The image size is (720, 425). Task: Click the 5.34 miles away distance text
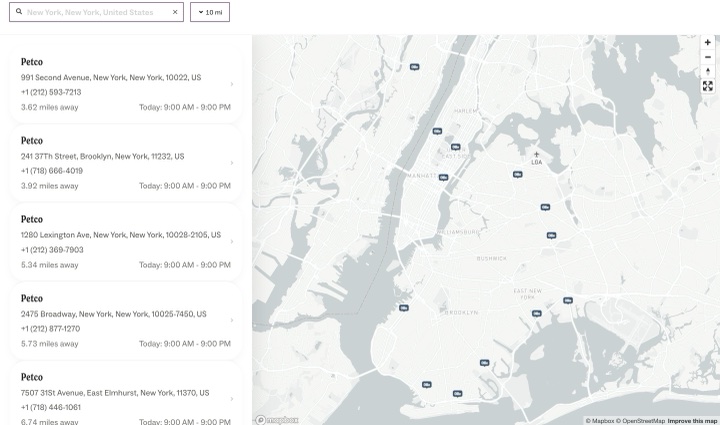[50, 265]
